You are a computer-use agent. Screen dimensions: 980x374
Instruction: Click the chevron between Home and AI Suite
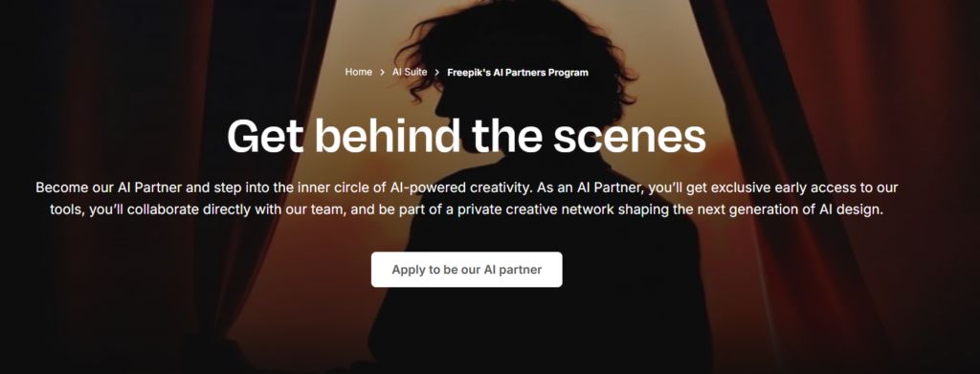[382, 73]
